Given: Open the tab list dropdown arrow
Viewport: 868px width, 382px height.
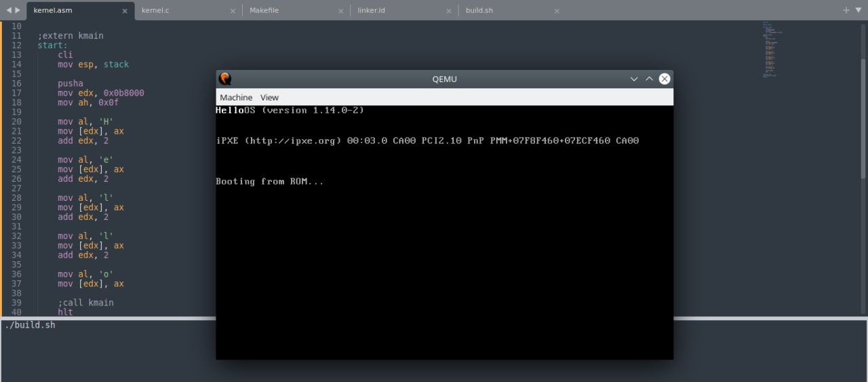Looking at the screenshot, I should pos(859,10).
